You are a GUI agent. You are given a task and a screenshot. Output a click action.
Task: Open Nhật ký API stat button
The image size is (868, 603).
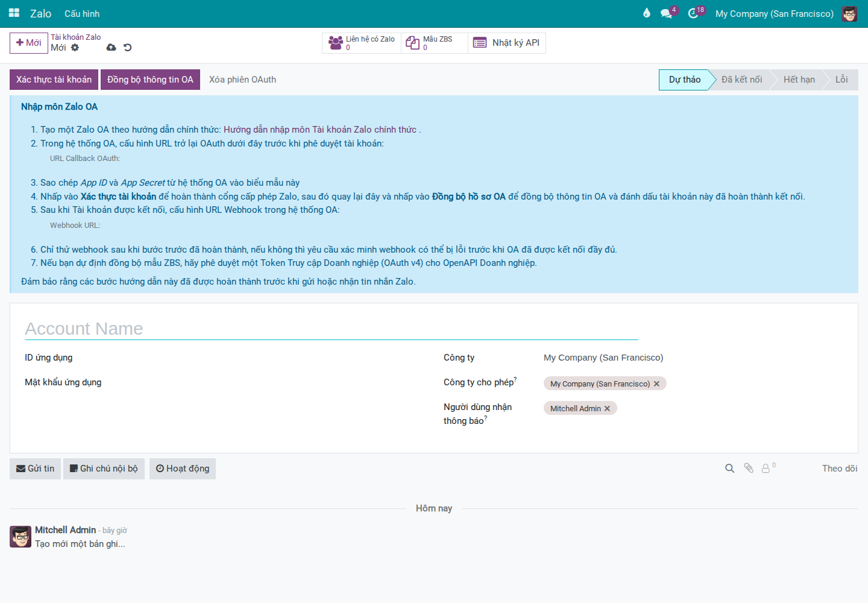(507, 43)
